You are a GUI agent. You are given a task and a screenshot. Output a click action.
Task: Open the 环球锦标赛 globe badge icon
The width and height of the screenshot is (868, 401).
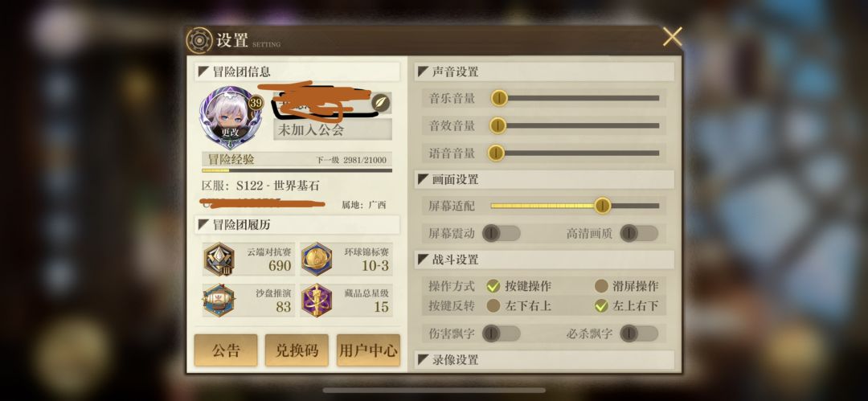(x=317, y=260)
